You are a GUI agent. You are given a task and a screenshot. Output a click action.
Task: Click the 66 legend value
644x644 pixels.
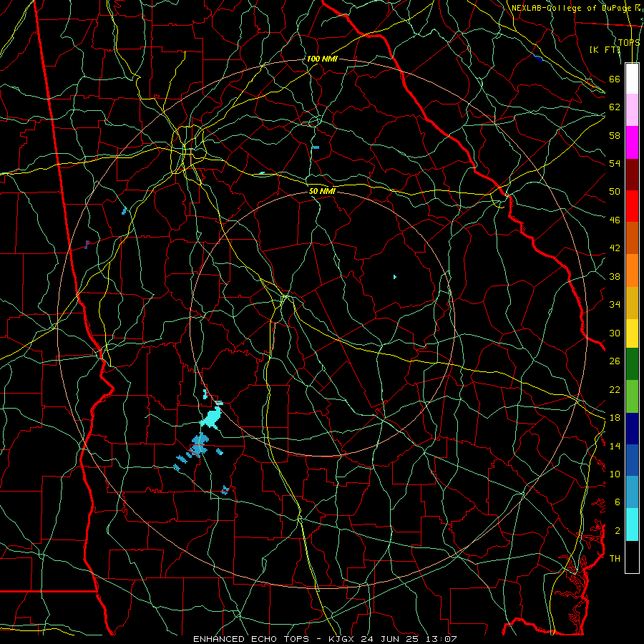(615, 79)
